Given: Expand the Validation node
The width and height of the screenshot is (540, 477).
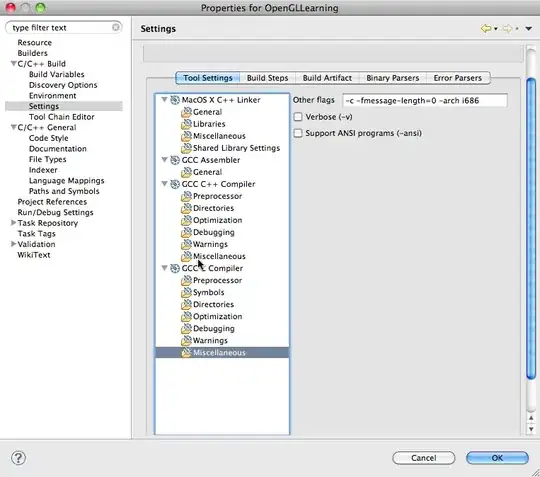Looking at the screenshot, I should [13, 244].
